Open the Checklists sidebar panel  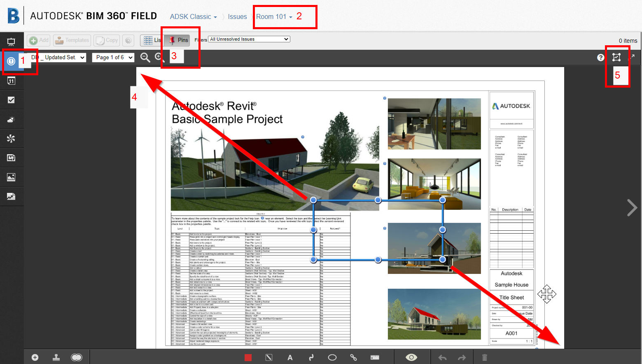(x=11, y=100)
